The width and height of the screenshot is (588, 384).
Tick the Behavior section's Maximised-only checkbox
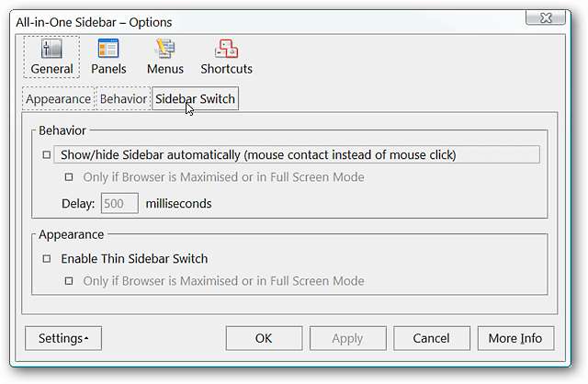click(x=69, y=177)
